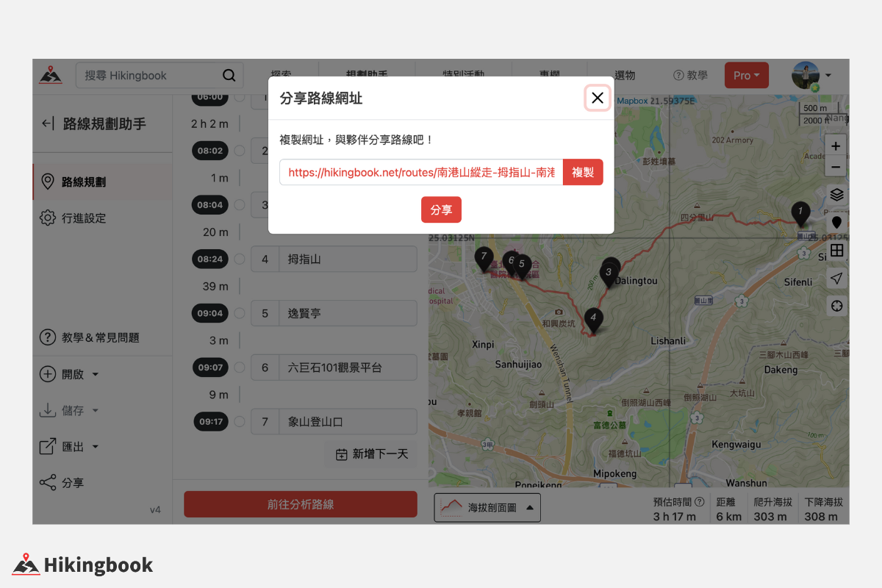Click the crosshair target map icon
Image resolution: width=882 pixels, height=588 pixels.
(836, 306)
